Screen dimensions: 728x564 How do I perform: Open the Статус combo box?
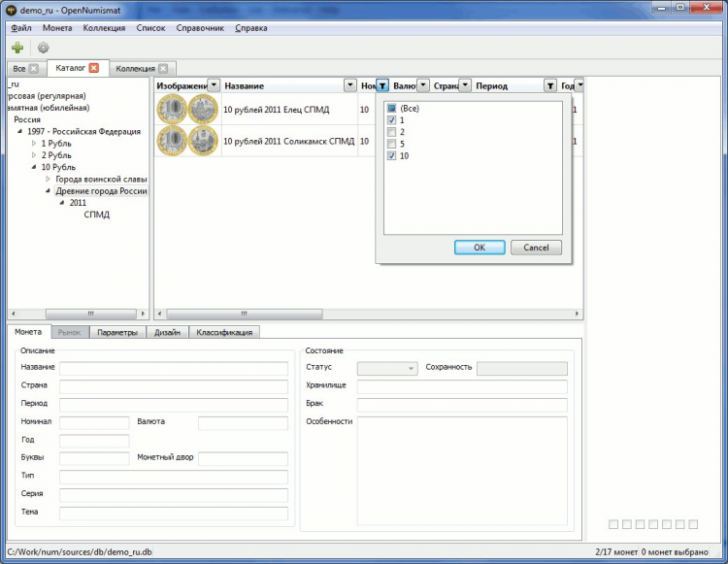(387, 368)
